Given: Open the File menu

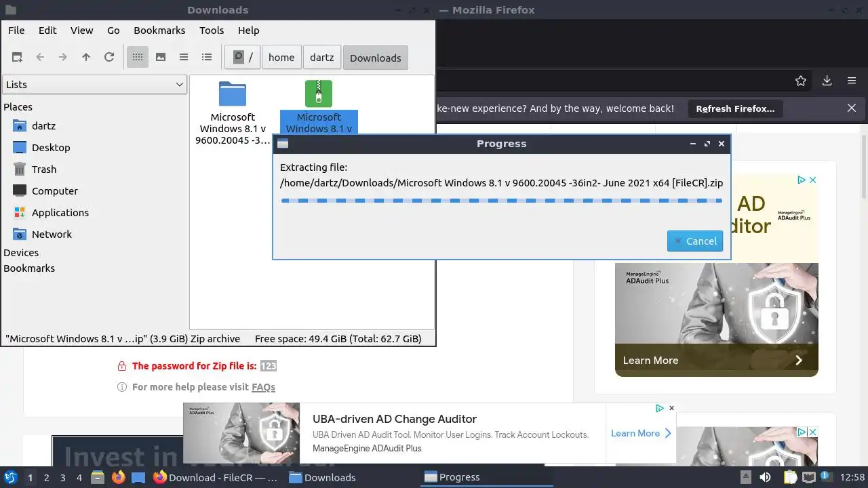Looking at the screenshot, I should coord(16,30).
